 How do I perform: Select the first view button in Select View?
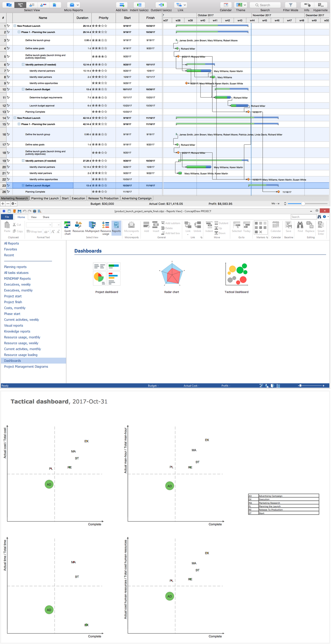tap(9, 5)
